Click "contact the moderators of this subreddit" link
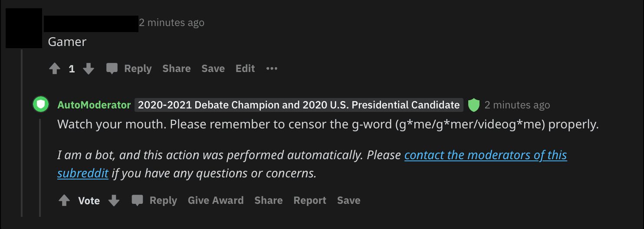 point(485,155)
